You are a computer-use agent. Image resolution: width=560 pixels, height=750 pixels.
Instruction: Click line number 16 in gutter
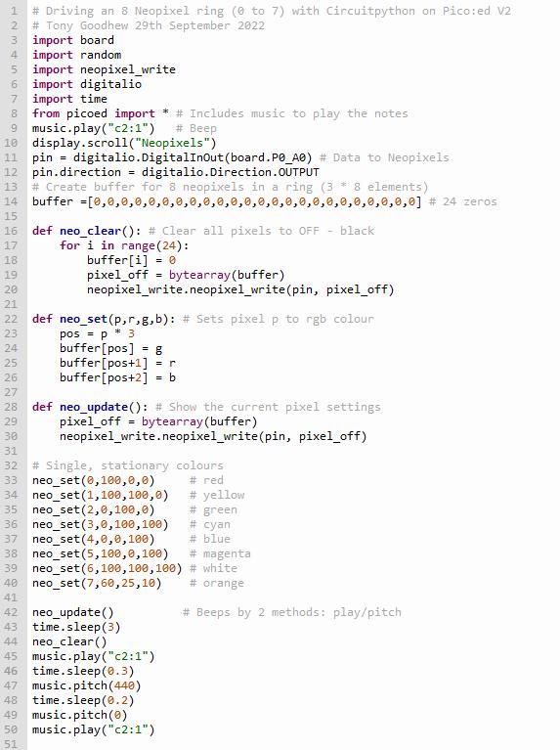[x=11, y=231]
